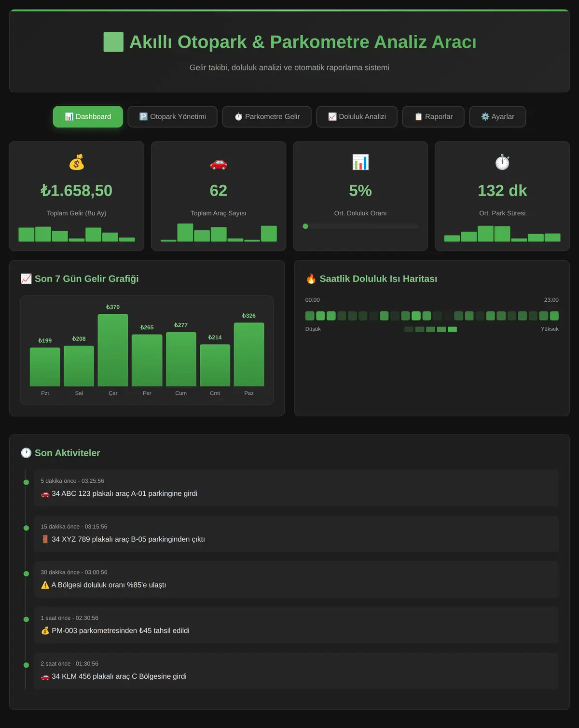Open the Ayarlar settings tab
The height and width of the screenshot is (728, 579).
pos(497,117)
